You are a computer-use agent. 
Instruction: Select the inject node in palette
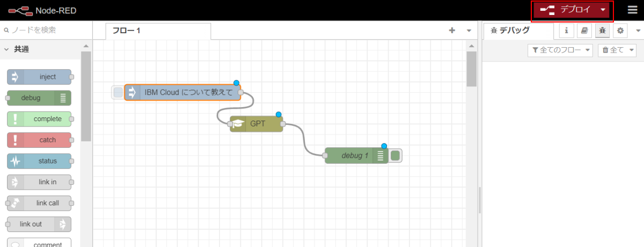tap(39, 77)
